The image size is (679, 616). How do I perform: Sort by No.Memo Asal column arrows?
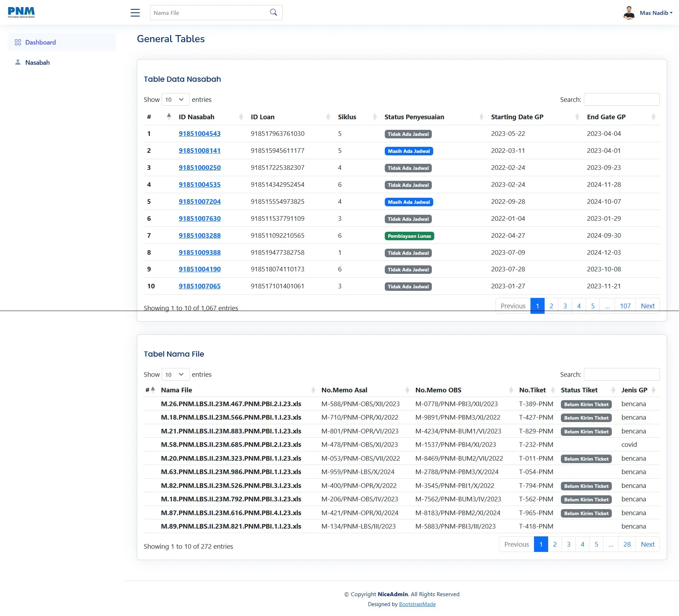(x=407, y=390)
